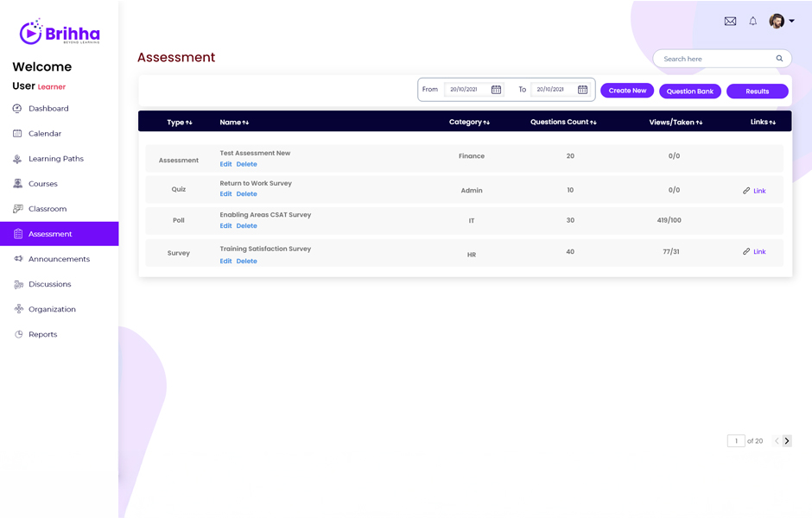This screenshot has width=812, height=518.
Task: Go to next page arrow
Action: (787, 441)
